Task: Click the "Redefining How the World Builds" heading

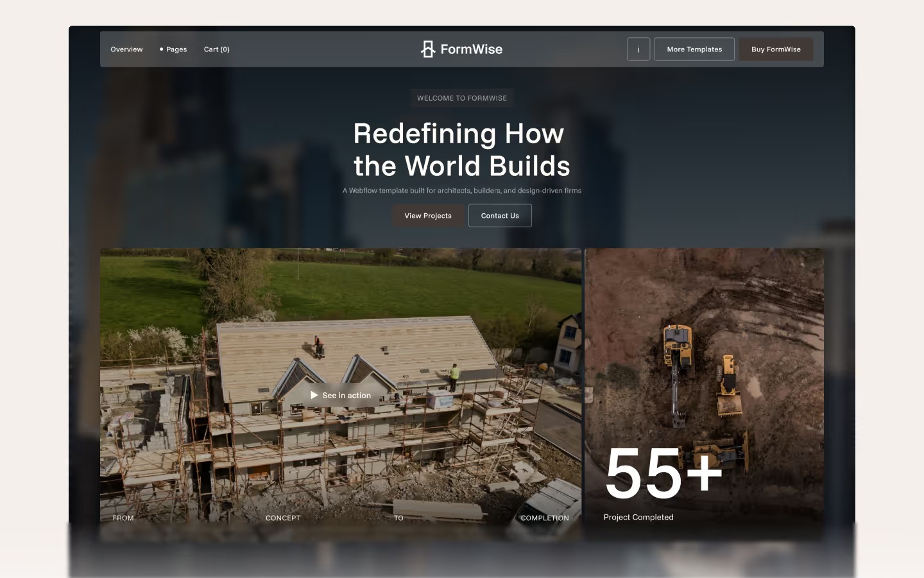Action: click(461, 150)
